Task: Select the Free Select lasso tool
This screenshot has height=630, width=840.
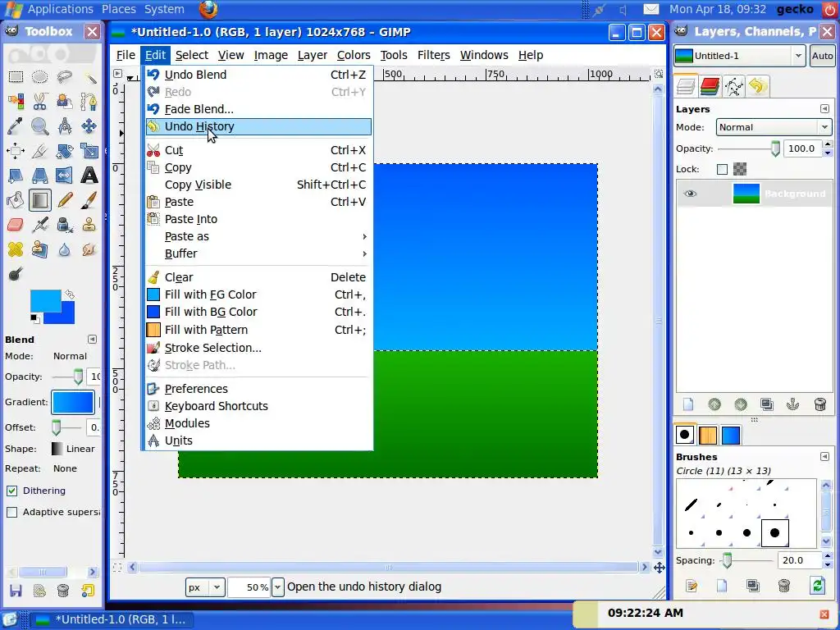Action: [x=64, y=77]
